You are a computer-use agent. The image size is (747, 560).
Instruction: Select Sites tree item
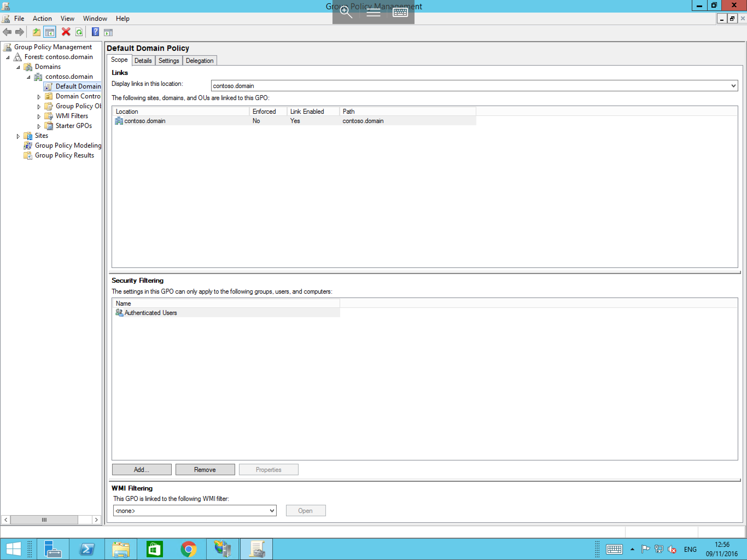pyautogui.click(x=42, y=135)
